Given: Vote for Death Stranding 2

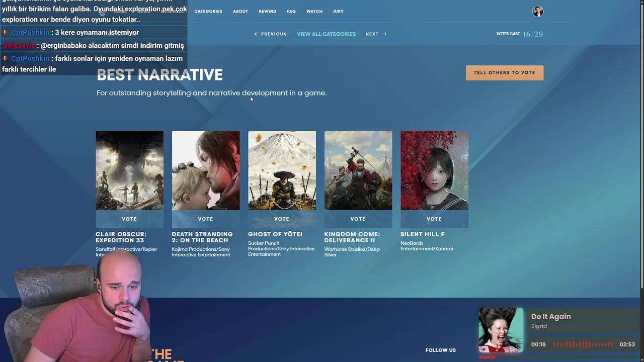Looking at the screenshot, I should tap(206, 219).
